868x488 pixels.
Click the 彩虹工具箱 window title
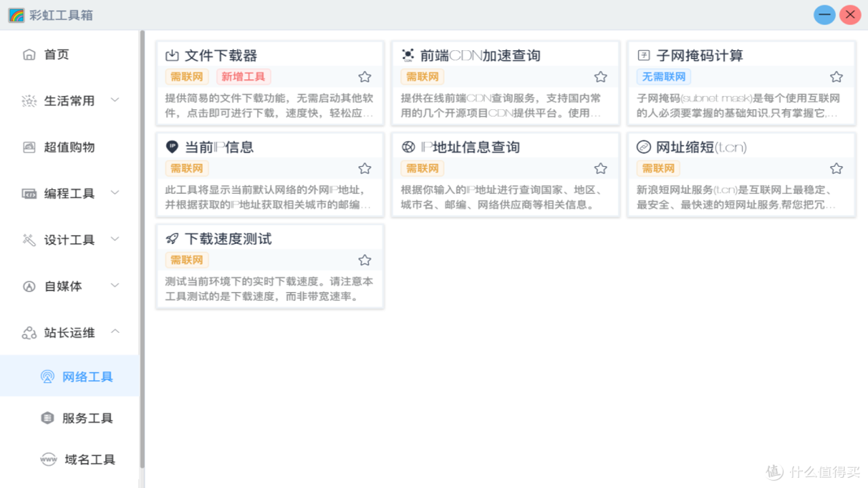tap(61, 15)
